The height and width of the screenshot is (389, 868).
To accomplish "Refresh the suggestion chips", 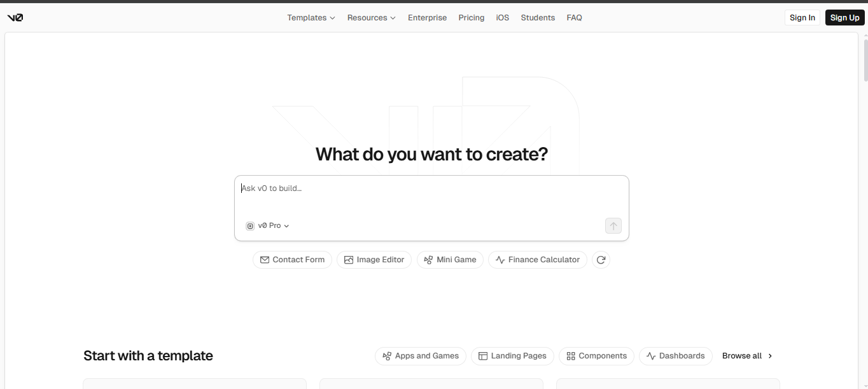I will click(x=601, y=259).
